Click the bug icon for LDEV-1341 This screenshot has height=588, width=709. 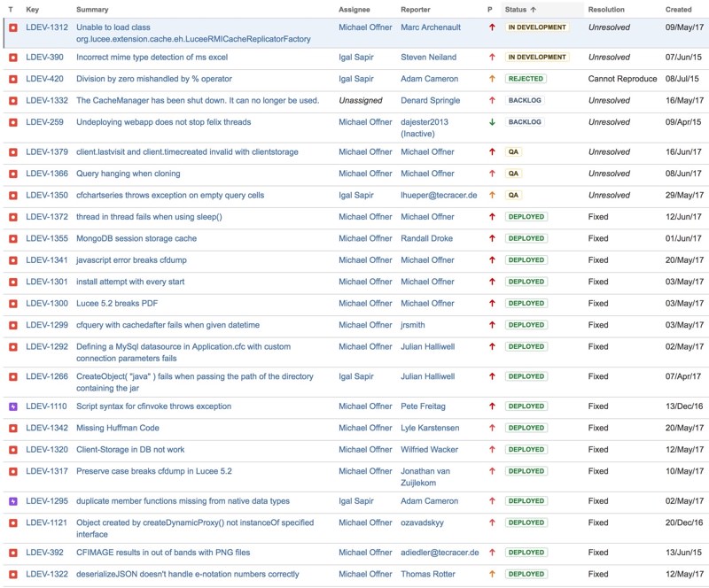click(13, 260)
